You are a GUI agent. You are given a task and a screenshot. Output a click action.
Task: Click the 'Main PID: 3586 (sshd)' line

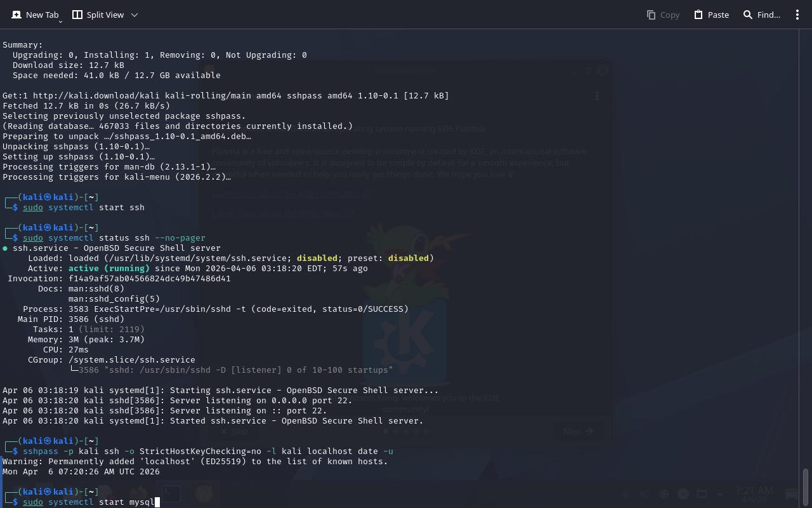coord(71,319)
